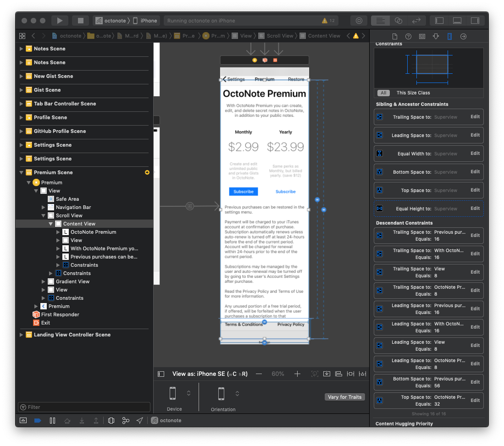The width and height of the screenshot is (504, 446).
Task: Show the standard editor
Action: click(380, 21)
